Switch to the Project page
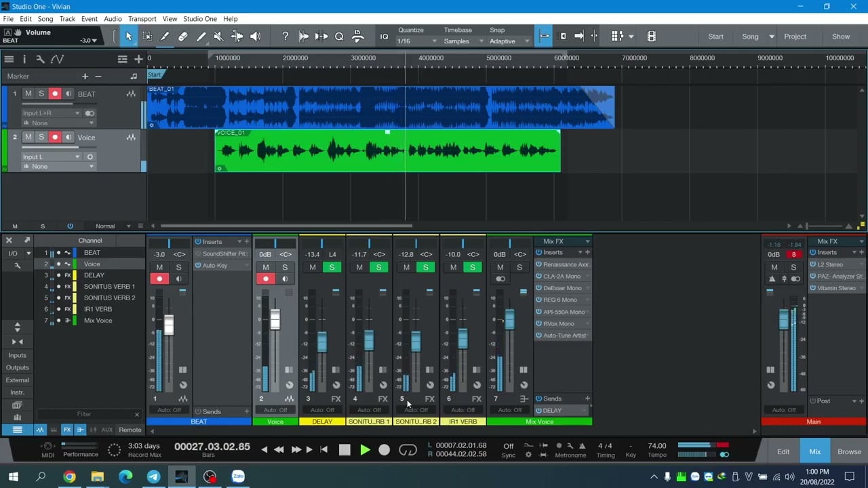This screenshot has width=868, height=488. click(795, 37)
